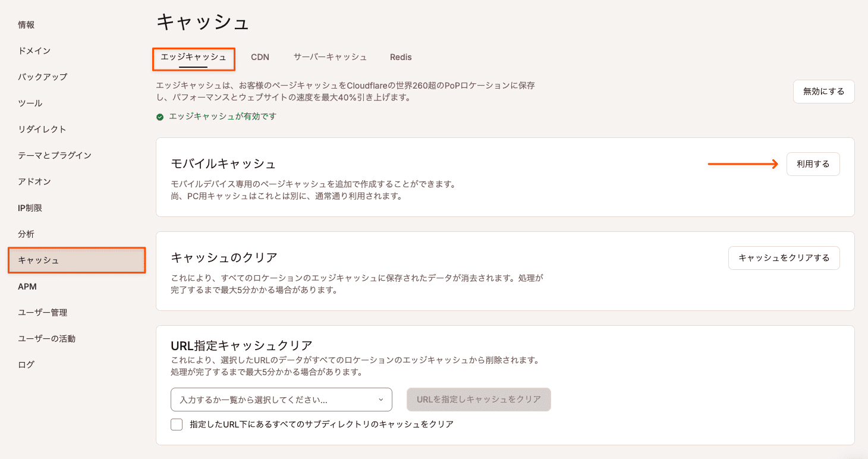868x459 pixels.
Task: Switch to the CDN tab
Action: tap(260, 57)
